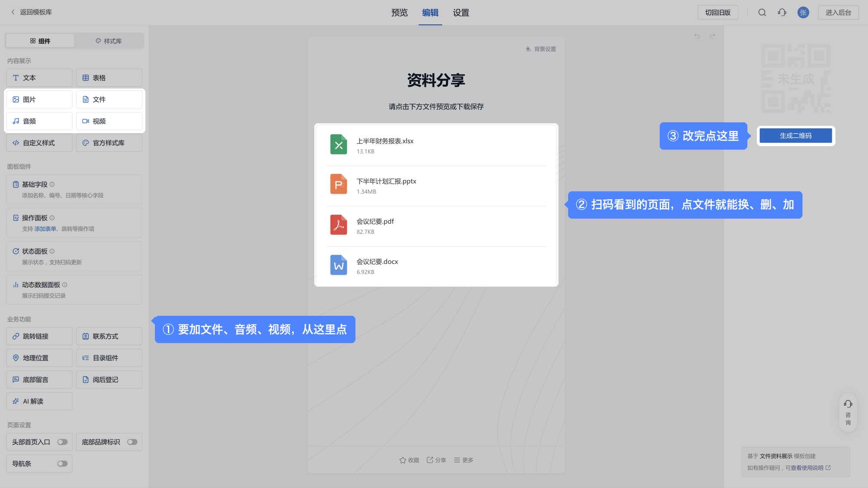868x488 pixels.
Task: Add 地理位置 location component
Action: coord(39,358)
